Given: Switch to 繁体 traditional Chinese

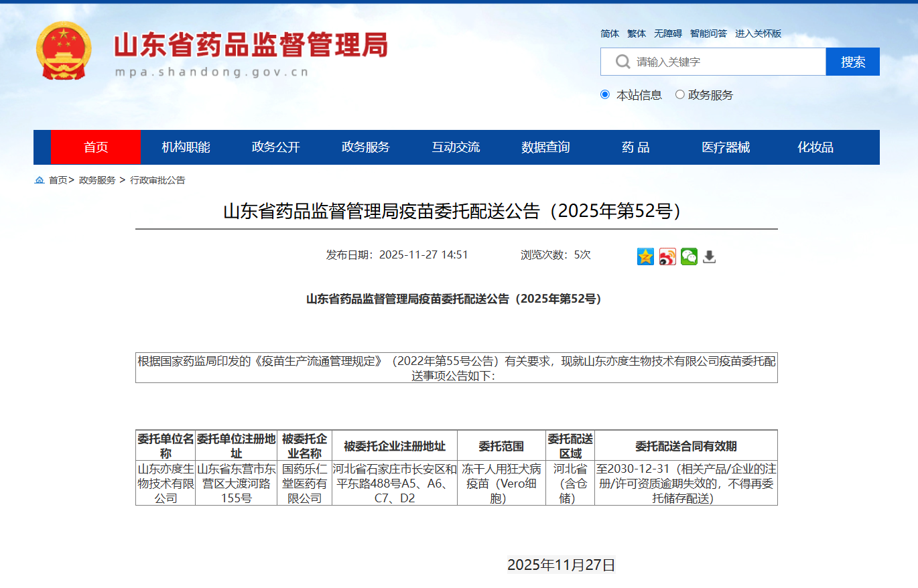Looking at the screenshot, I should (637, 33).
